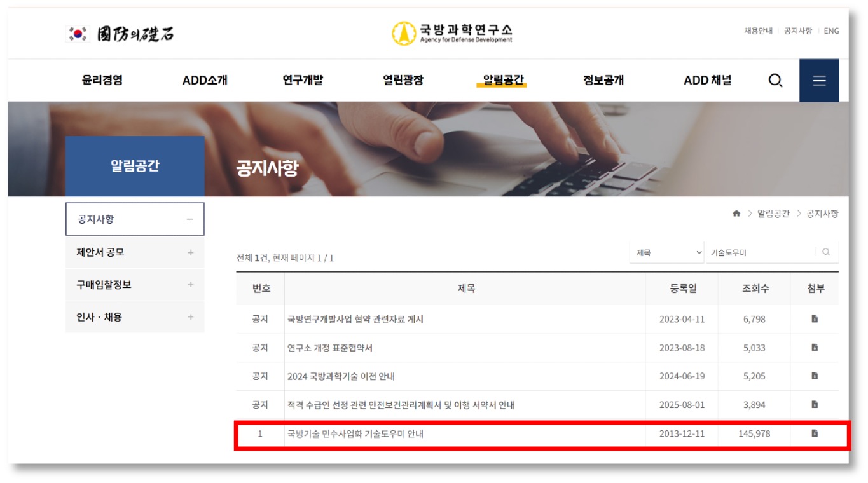Click 공지사항 in the breadcrumb
This screenshot has width=868, height=483.
pos(822,214)
